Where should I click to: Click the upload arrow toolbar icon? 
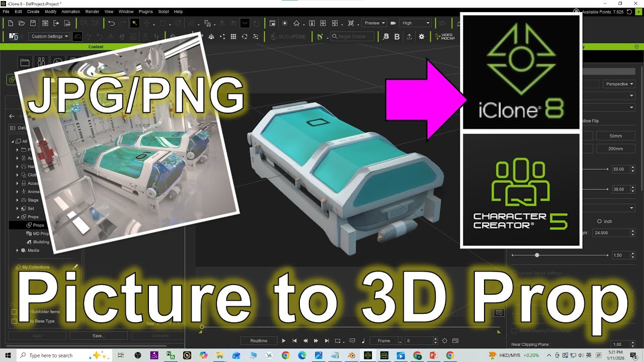coord(409,37)
